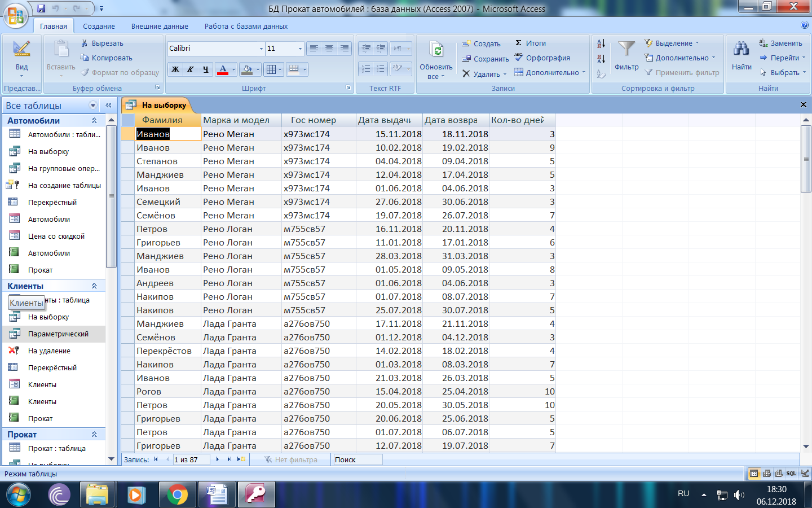Click new blank record navigation button
Image resolution: width=812 pixels, height=508 pixels.
pos(241,459)
